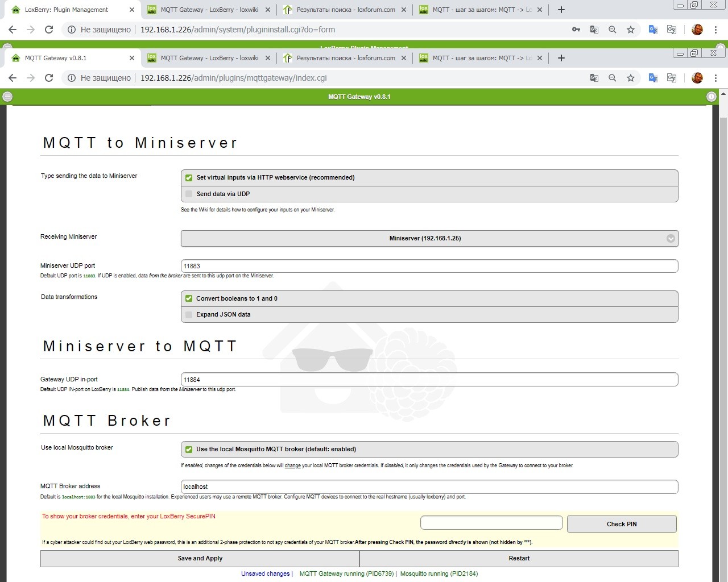This screenshot has width=728, height=582.
Task: Open profile avatar in the Plugin Management window
Action: pos(697,30)
